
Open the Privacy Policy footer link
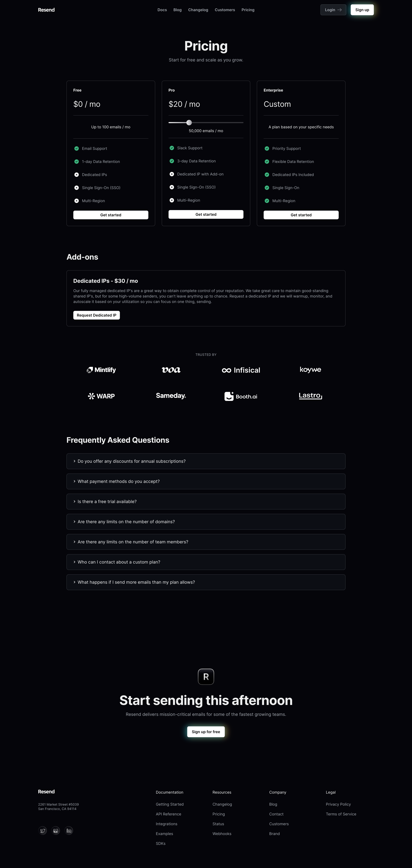pos(338,804)
